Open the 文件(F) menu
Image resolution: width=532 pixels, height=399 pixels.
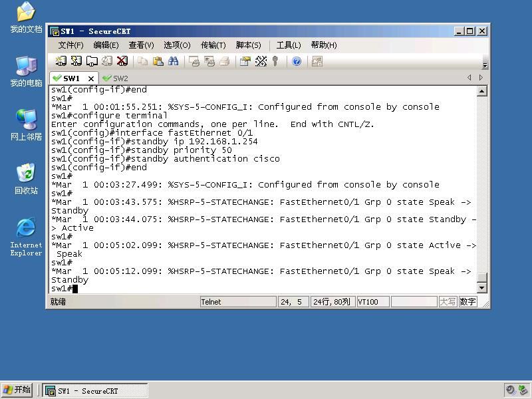click(70, 45)
